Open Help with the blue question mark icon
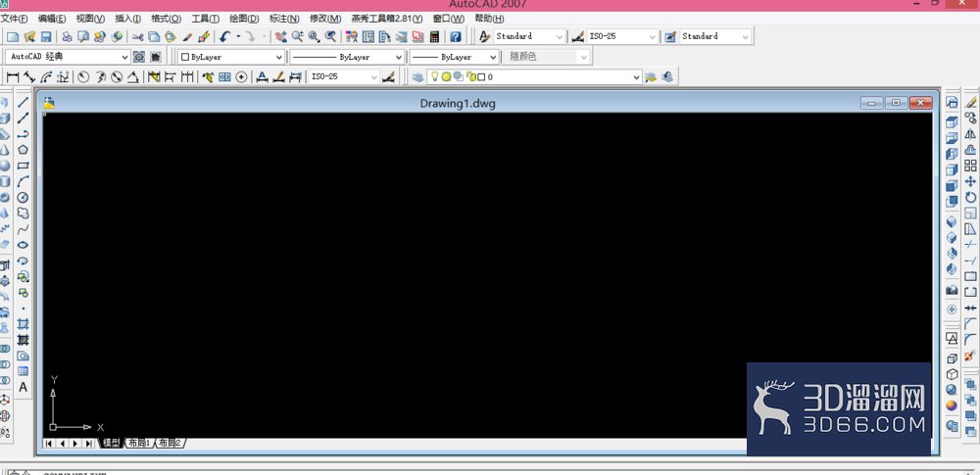The image size is (980, 475). point(456,37)
